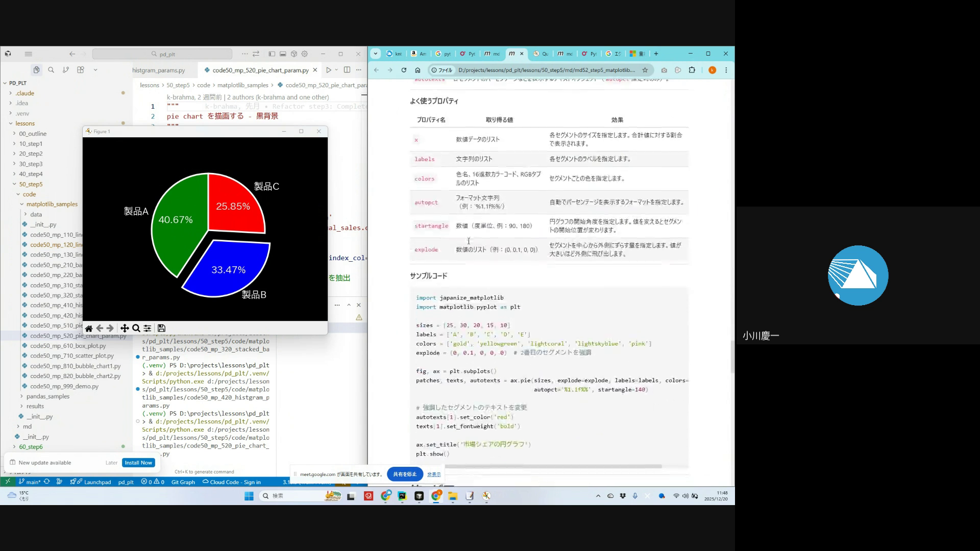This screenshot has width=980, height=551.
Task: Bookmark page with star icon
Action: tap(645, 70)
